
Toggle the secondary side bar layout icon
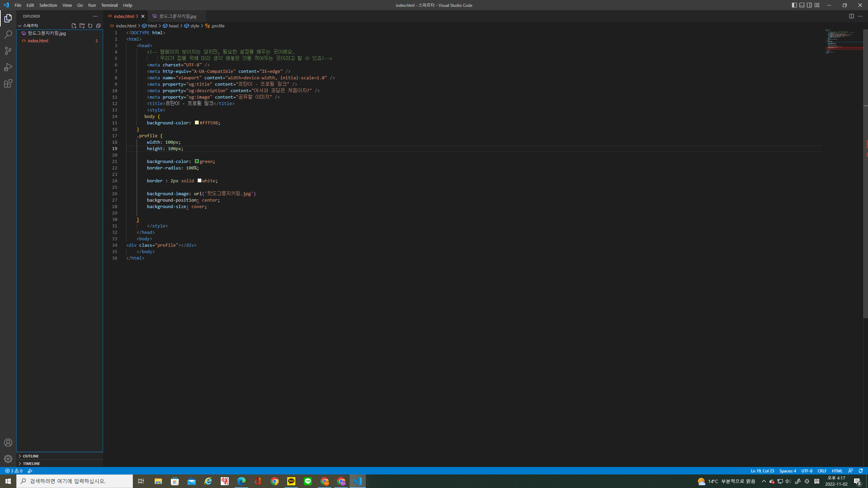click(x=809, y=5)
